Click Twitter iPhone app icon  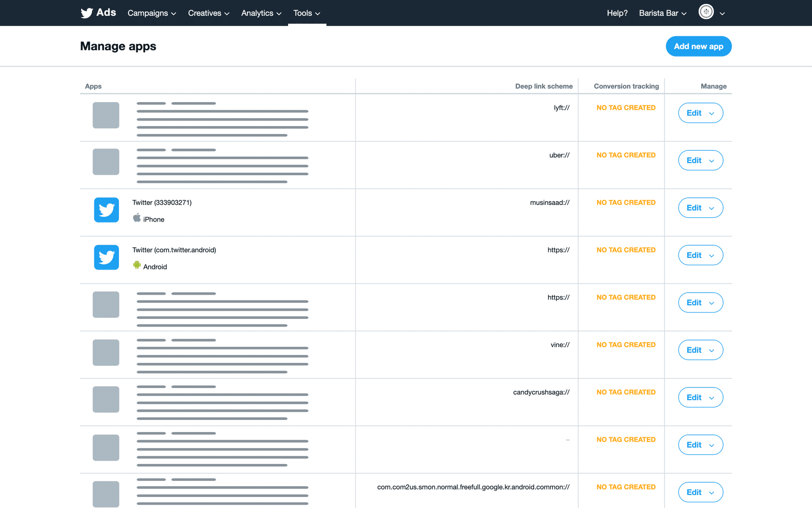coord(106,210)
